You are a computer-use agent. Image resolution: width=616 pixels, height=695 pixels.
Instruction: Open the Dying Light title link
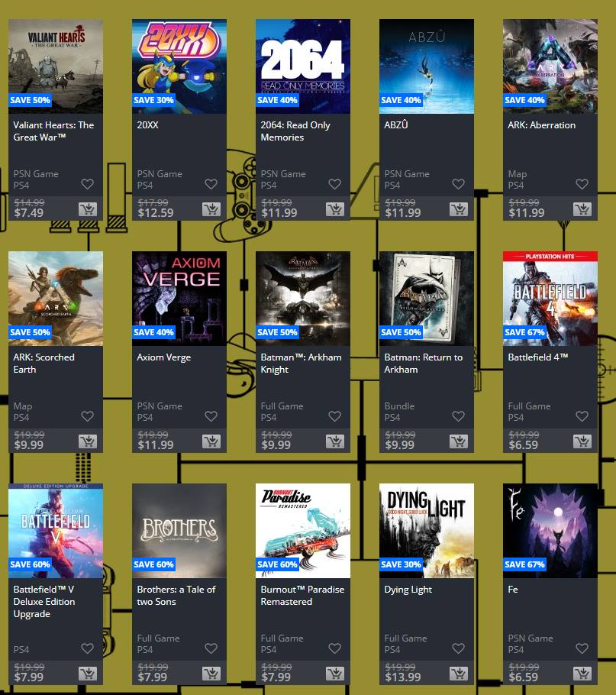pos(408,590)
